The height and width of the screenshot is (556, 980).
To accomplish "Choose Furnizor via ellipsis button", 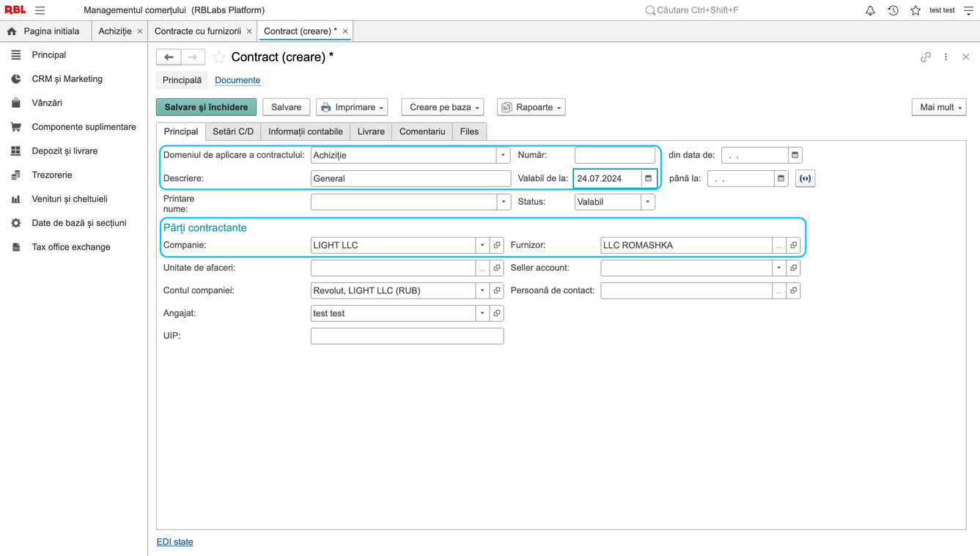I will tap(779, 245).
